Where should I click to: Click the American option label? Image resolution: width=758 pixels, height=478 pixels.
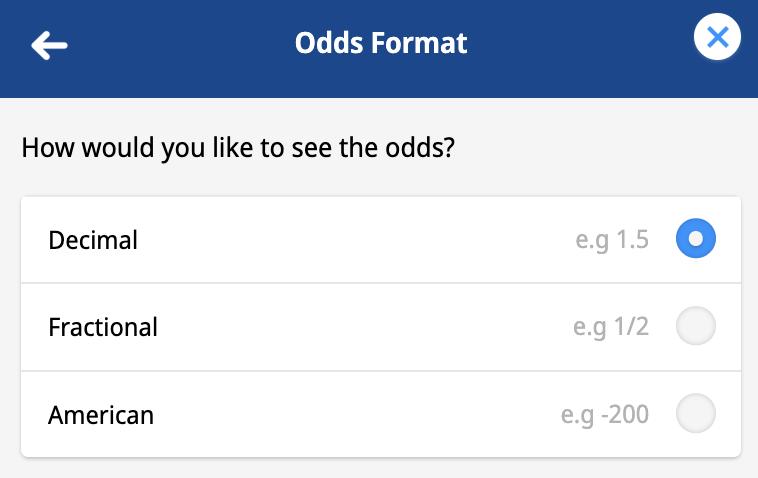click(101, 415)
